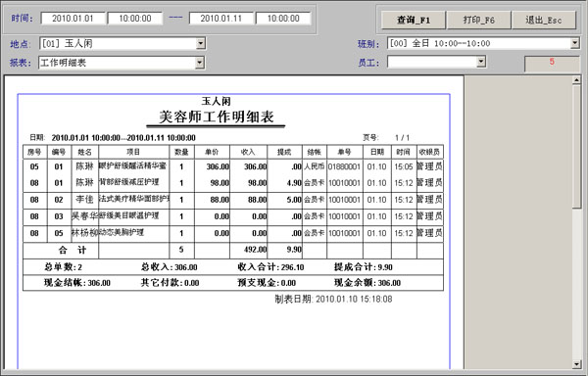Click the scrollbar up arrow
The height and width of the screenshot is (376, 588).
point(577,79)
